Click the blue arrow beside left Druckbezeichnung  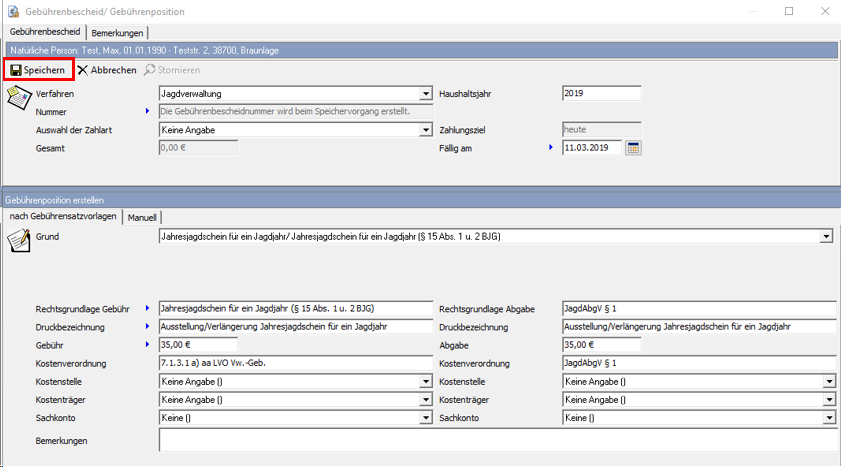click(x=148, y=326)
